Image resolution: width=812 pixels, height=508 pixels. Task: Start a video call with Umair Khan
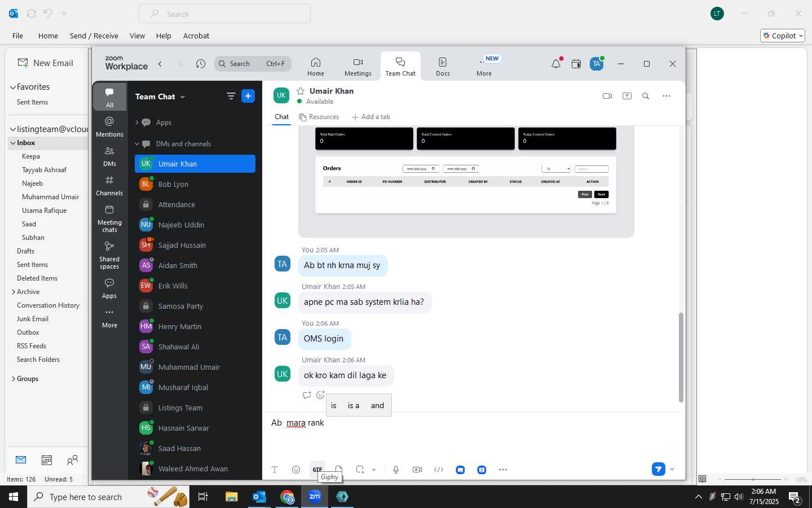pos(607,96)
